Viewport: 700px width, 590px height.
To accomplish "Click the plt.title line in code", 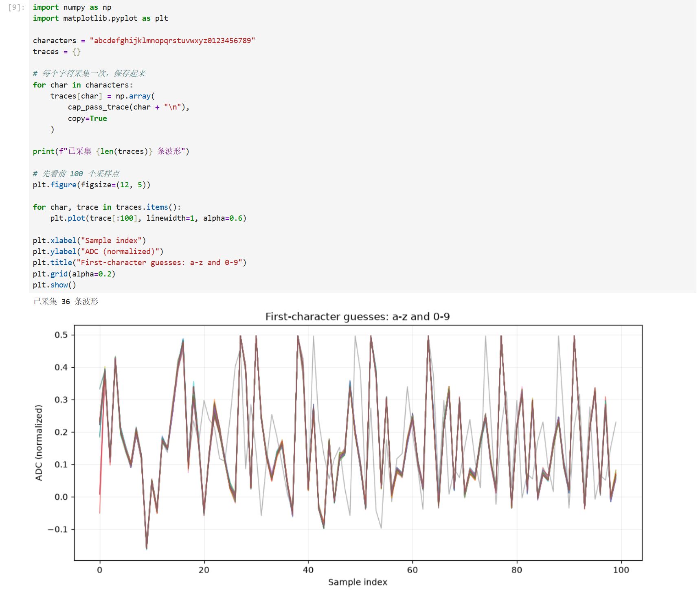I will (x=140, y=263).
